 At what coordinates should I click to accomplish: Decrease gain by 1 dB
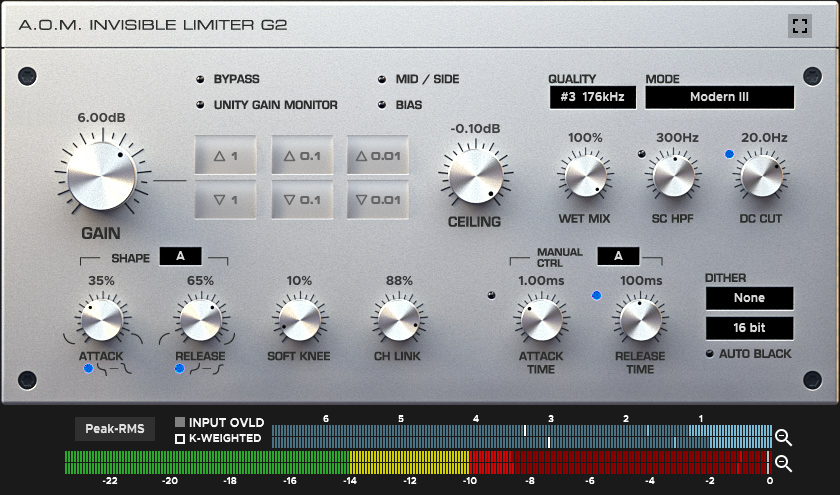226,200
